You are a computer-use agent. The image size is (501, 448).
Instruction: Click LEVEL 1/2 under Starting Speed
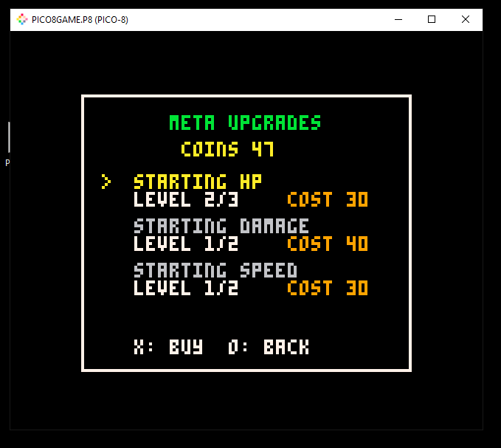[186, 288]
